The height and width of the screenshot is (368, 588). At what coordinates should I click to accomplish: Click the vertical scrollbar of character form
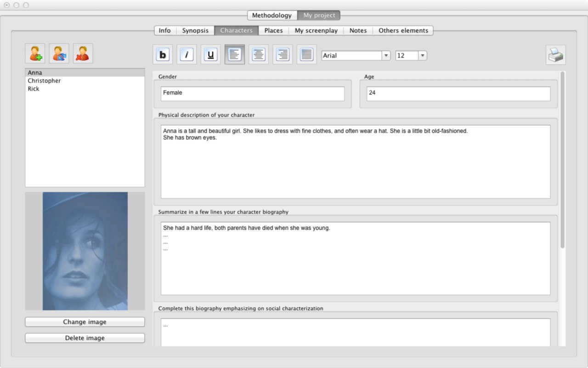pyautogui.click(x=563, y=160)
